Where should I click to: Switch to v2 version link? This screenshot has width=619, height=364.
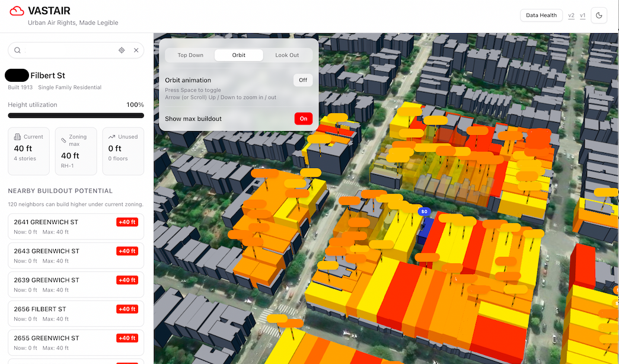coord(571,15)
